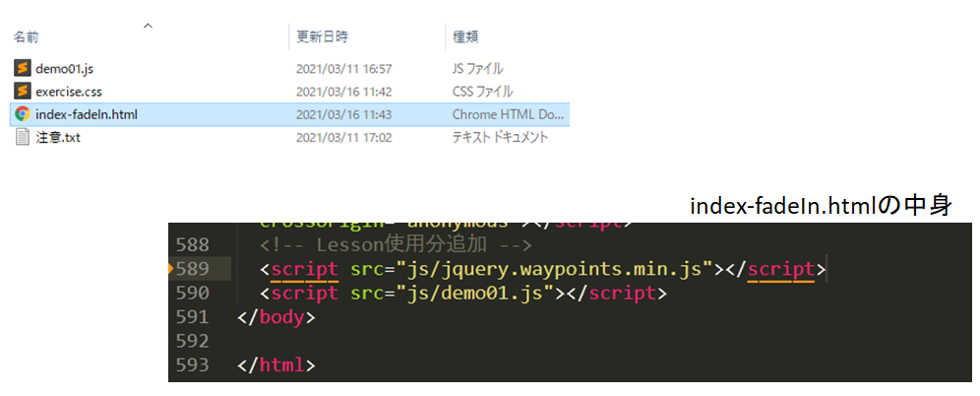Click line number 590 in the gutter
The height and width of the screenshot is (396, 980).
(x=193, y=293)
